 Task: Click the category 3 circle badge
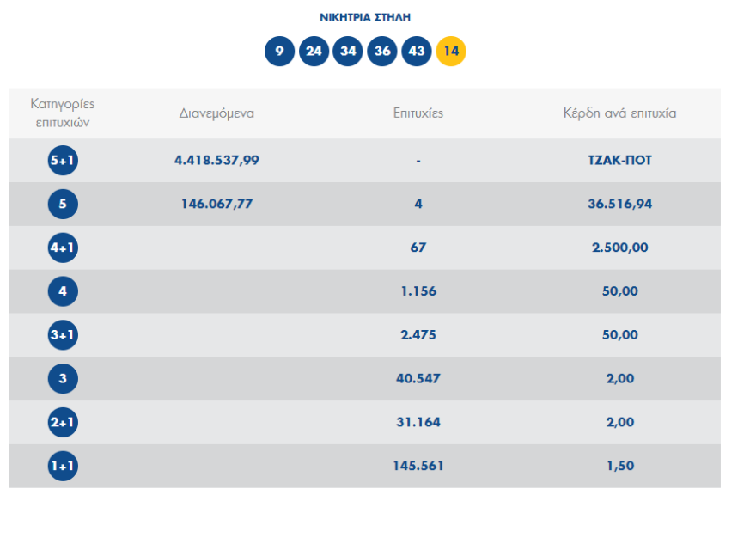(x=63, y=378)
